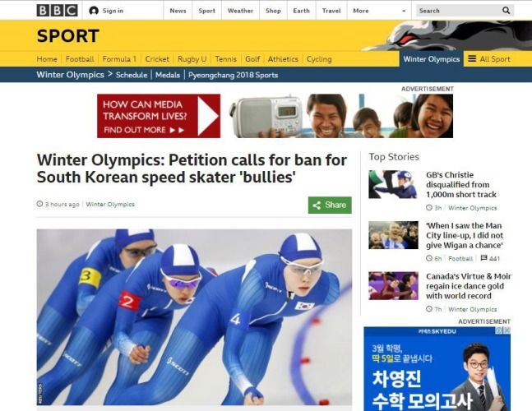532x411 pixels.
Task: Click inside the Search field
Action: (x=459, y=11)
